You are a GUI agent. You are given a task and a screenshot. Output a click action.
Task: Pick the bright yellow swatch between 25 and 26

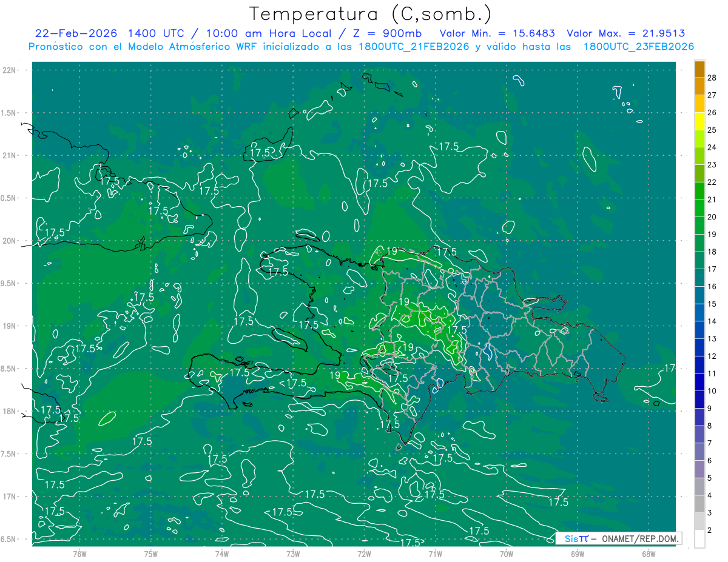(699, 121)
